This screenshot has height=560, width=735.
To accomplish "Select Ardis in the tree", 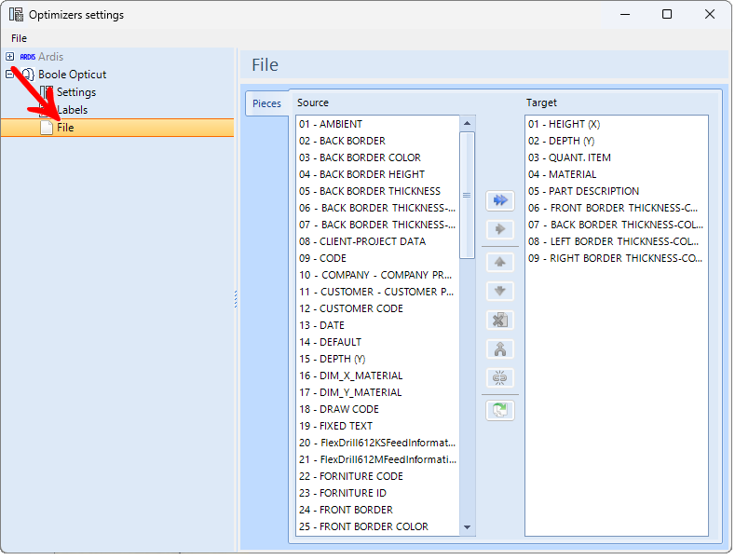I will (x=50, y=57).
